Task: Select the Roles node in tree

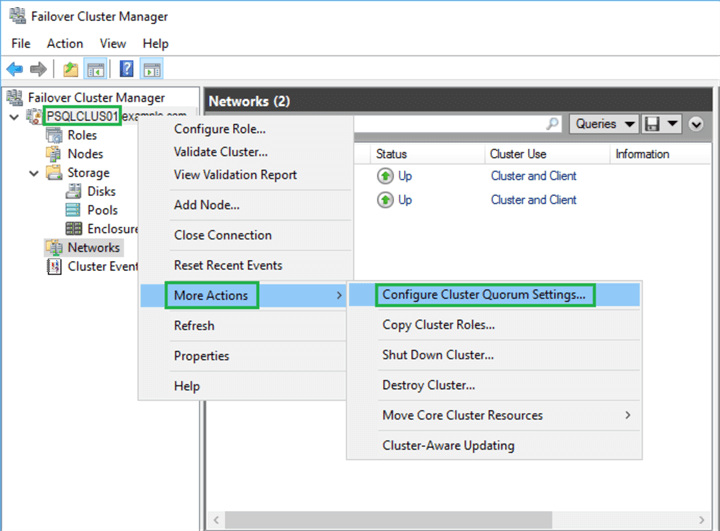Action: click(82, 135)
